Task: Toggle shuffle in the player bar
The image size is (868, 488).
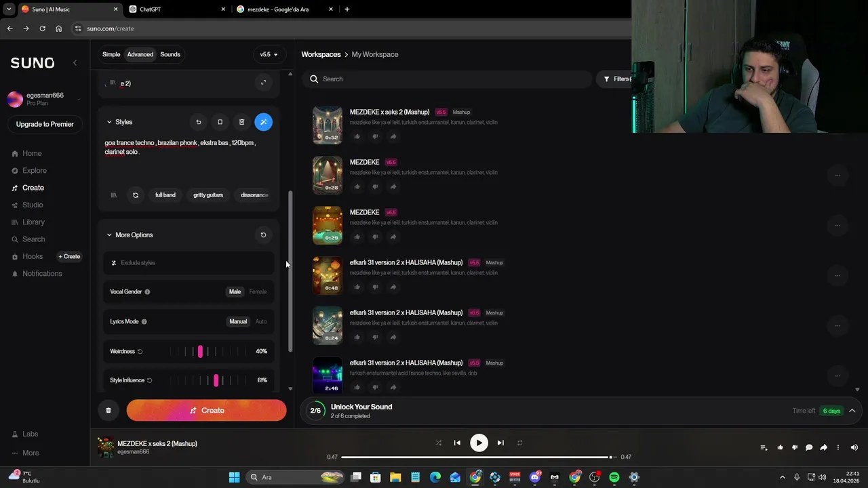Action: coord(438,443)
